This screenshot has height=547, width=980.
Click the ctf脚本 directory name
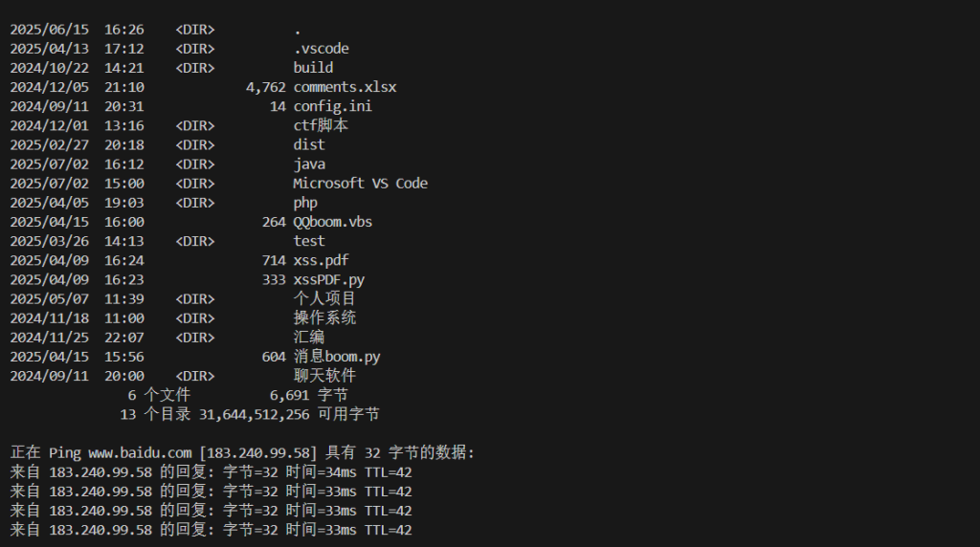(321, 125)
